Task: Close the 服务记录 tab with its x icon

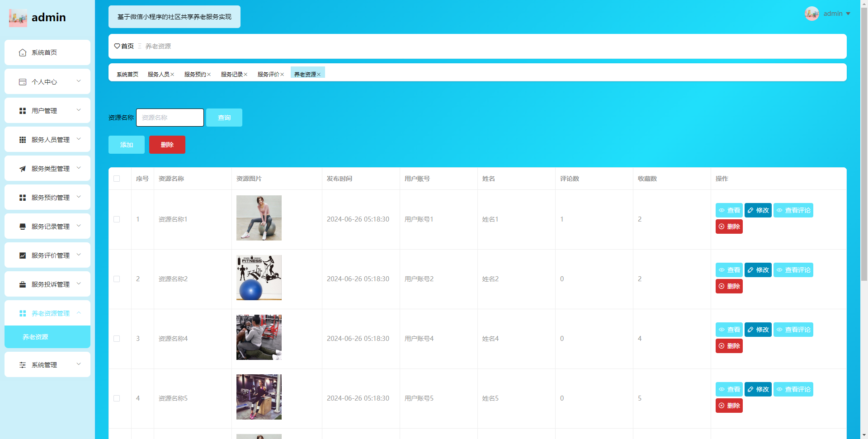Action: coord(245,75)
